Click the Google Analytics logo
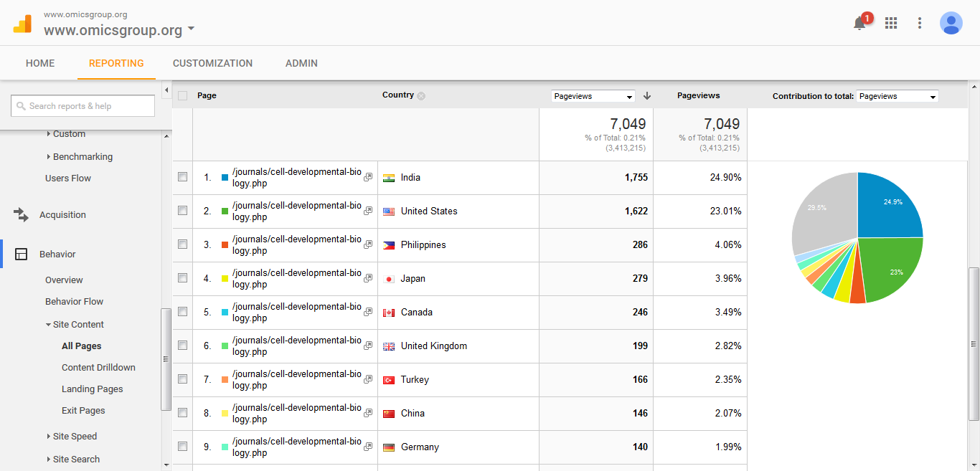The height and width of the screenshot is (471, 980). tap(22, 23)
